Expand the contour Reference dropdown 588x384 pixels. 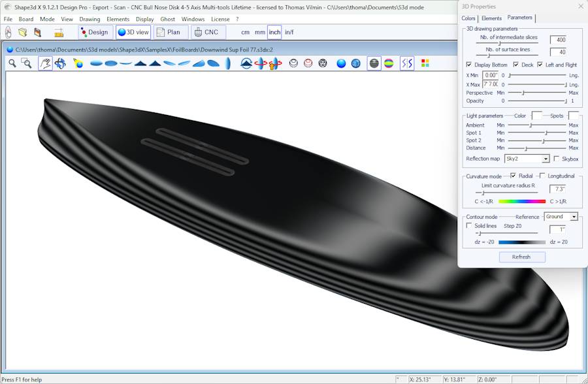click(x=561, y=216)
